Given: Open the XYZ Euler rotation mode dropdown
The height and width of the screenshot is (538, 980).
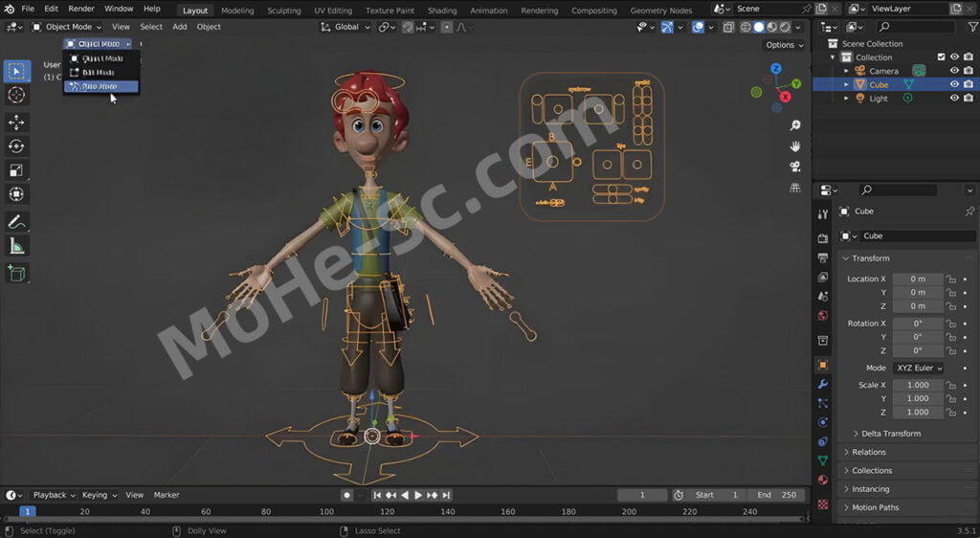Looking at the screenshot, I should 919,368.
